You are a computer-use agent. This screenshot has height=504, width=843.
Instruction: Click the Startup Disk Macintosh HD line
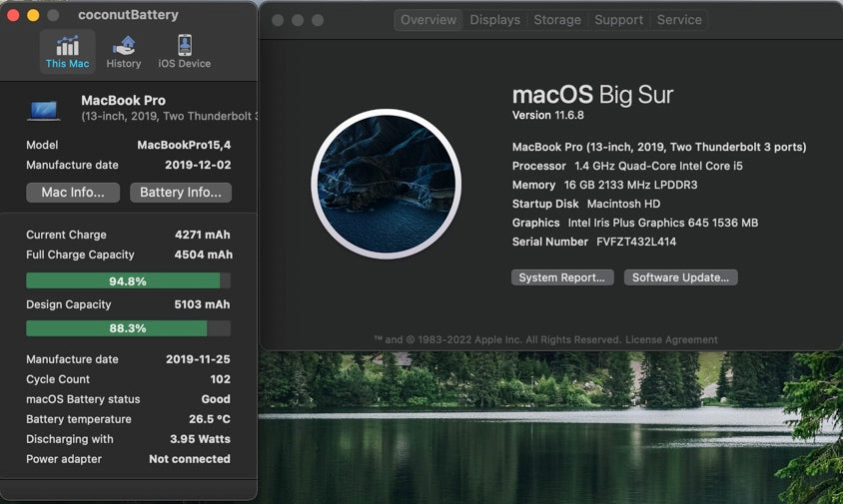tap(586, 204)
